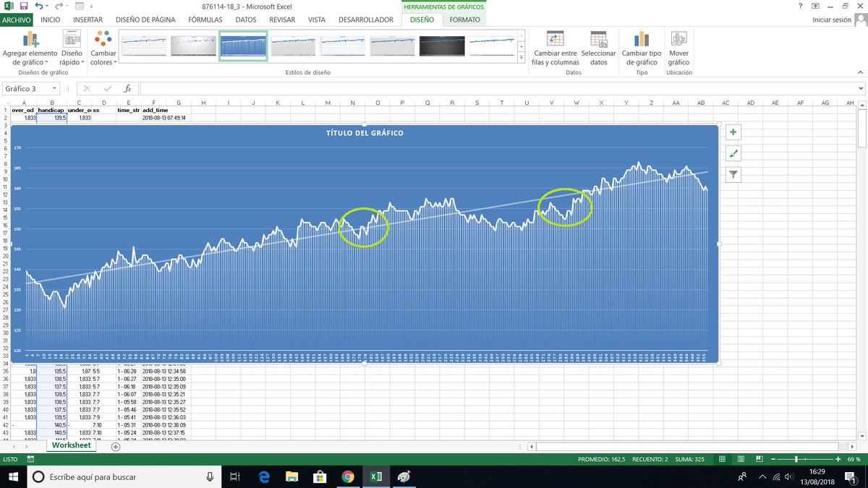Screen dimensions: 868x488
Task: Open the Diseño rápido layouts dropdown
Action: pyautogui.click(x=72, y=48)
